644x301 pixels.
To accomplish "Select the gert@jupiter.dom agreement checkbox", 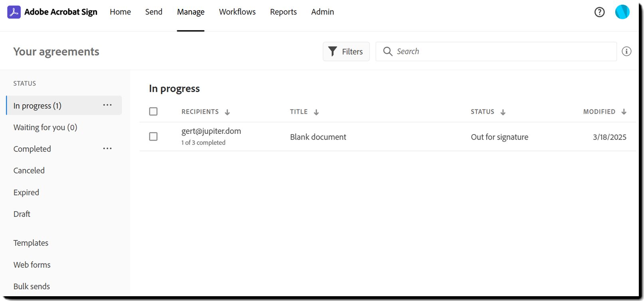I will tap(153, 137).
